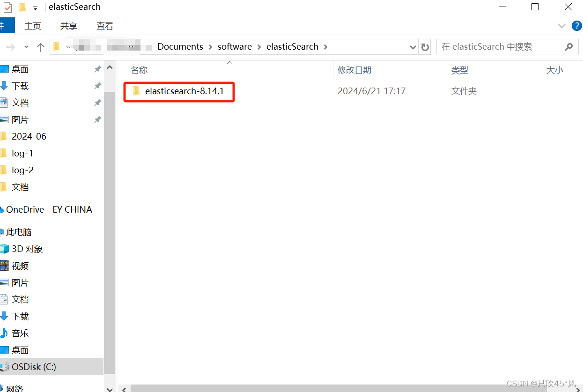583x392 pixels.
Task: Open the 查看 ribbon tab
Action: 105,26
